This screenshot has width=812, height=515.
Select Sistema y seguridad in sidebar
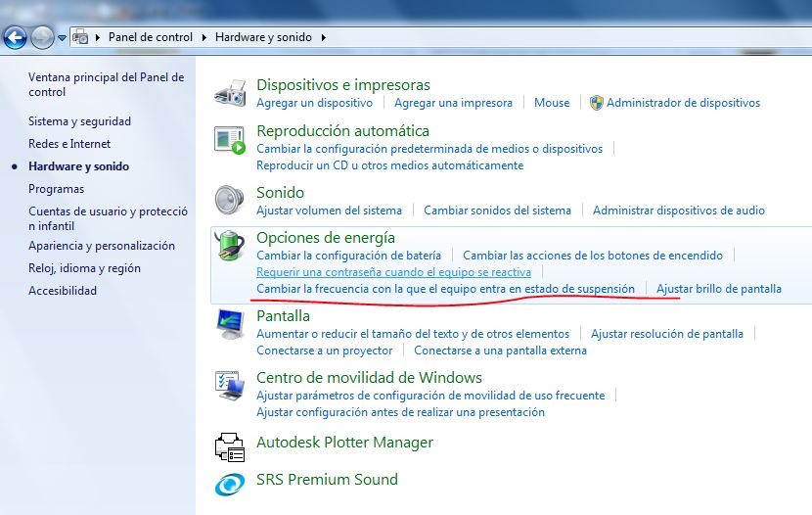tap(79, 121)
